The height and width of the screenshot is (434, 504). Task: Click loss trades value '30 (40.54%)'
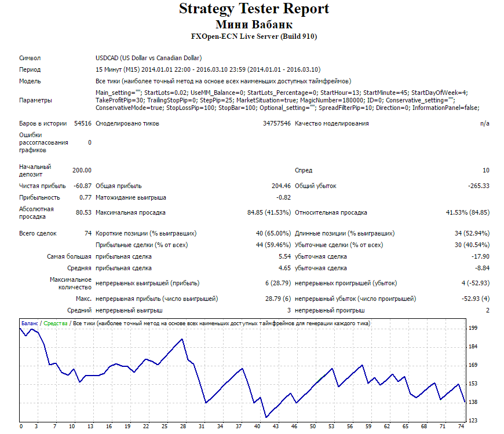coord(472,245)
